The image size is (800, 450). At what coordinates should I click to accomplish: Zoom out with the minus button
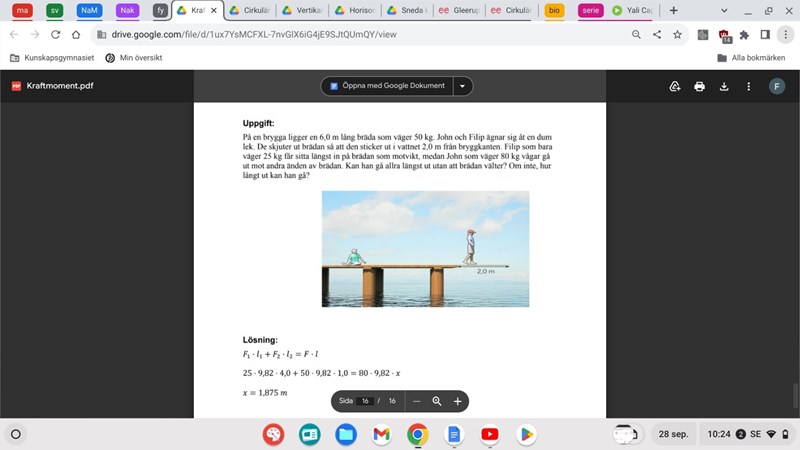[417, 401]
